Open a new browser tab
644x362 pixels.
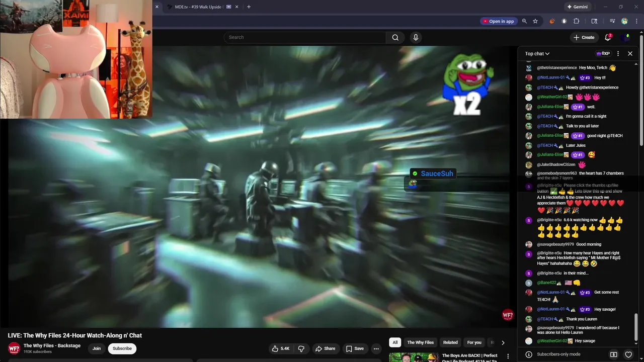[x=249, y=7]
